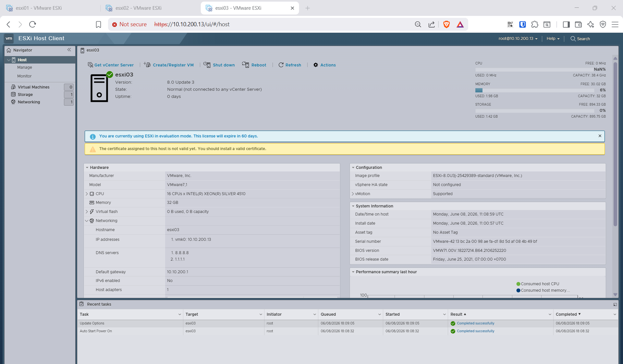Collapse the Hardware section
This screenshot has height=364, width=623.
tap(87, 168)
